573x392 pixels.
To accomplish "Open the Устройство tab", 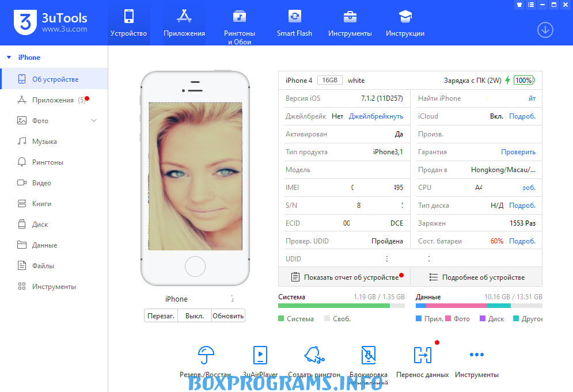I will tap(128, 22).
